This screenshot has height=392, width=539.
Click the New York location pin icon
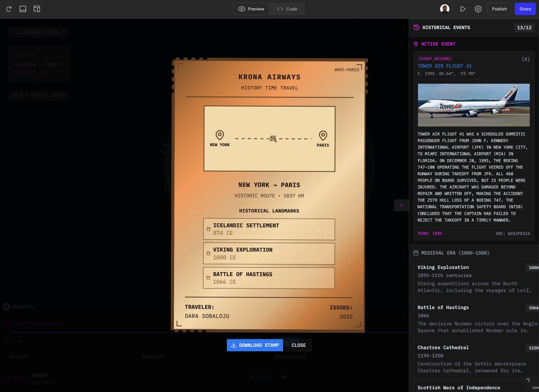point(220,135)
